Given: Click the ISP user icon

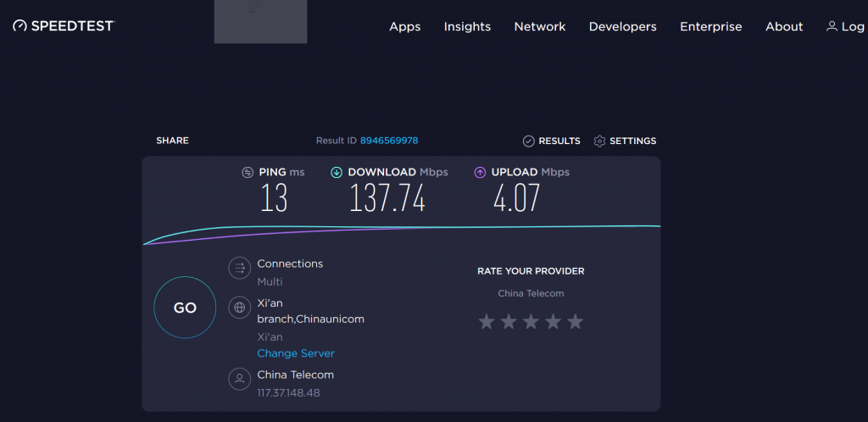Looking at the screenshot, I should 240,379.
